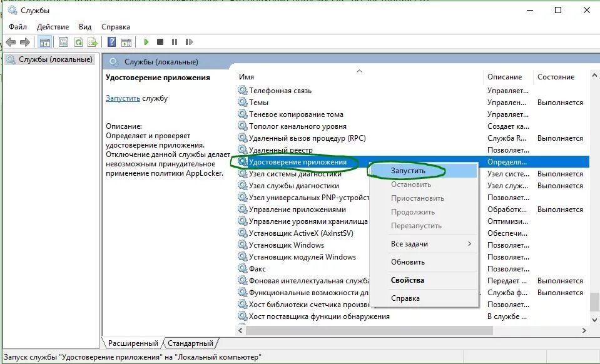Open the Вид menu
This screenshot has width=600, height=364.
85,27
